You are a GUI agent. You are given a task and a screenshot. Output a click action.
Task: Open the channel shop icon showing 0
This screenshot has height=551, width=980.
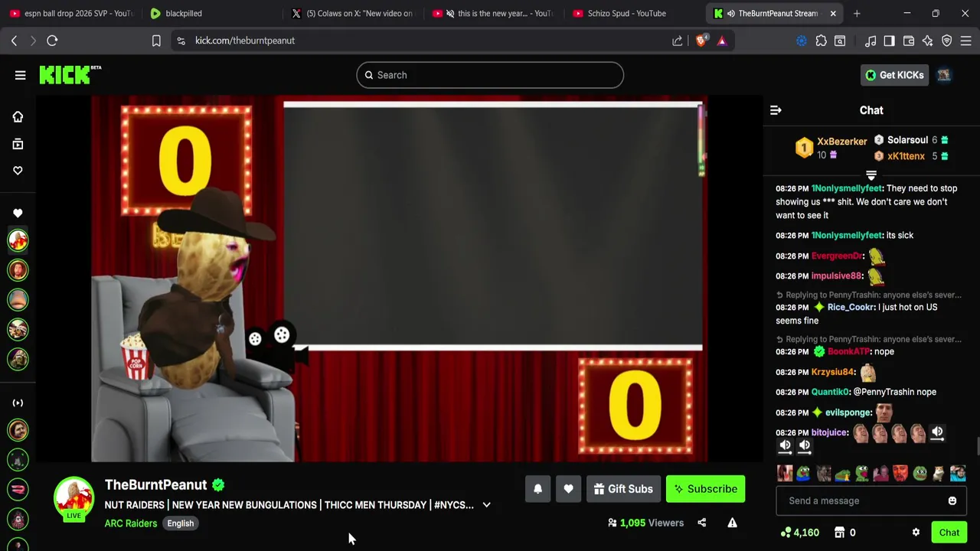pyautogui.click(x=839, y=533)
